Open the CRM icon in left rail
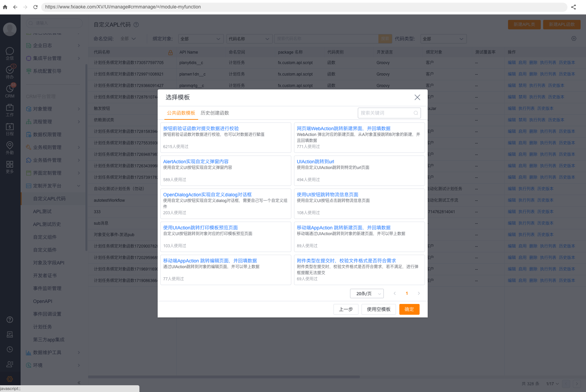This screenshot has width=586, height=392. (x=10, y=89)
